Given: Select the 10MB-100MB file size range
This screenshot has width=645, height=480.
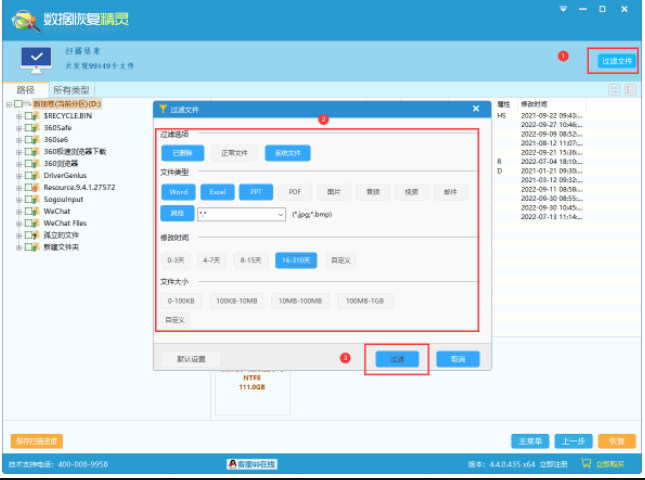Looking at the screenshot, I should pyautogui.click(x=301, y=301).
